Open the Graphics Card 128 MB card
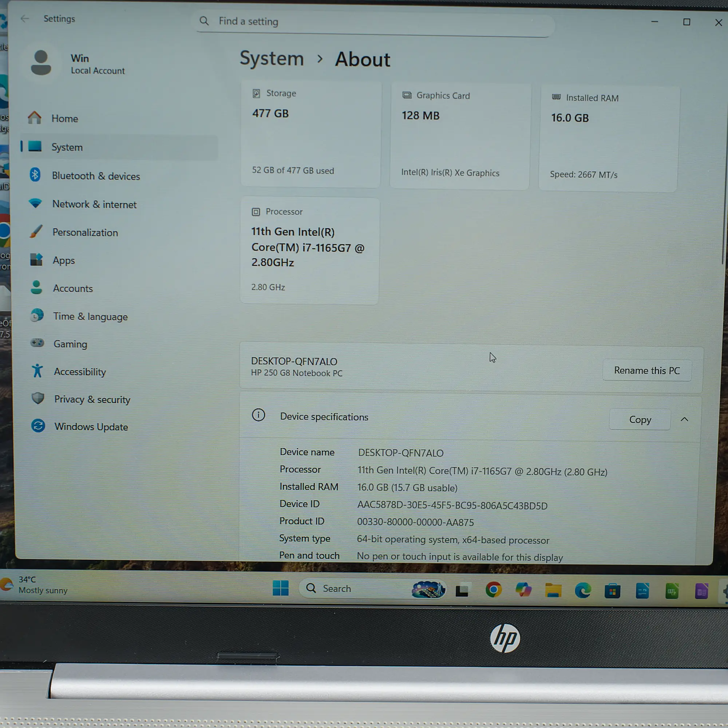The width and height of the screenshot is (728, 728). 460,136
